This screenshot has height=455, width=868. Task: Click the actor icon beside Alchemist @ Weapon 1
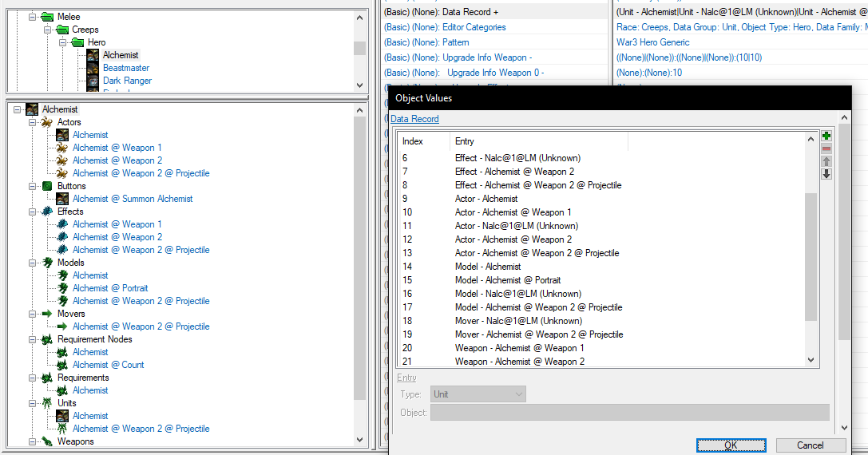[x=62, y=148]
